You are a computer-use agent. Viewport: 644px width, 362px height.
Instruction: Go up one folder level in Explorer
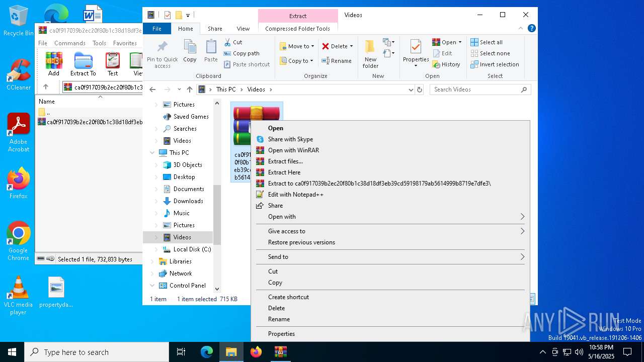click(x=189, y=89)
